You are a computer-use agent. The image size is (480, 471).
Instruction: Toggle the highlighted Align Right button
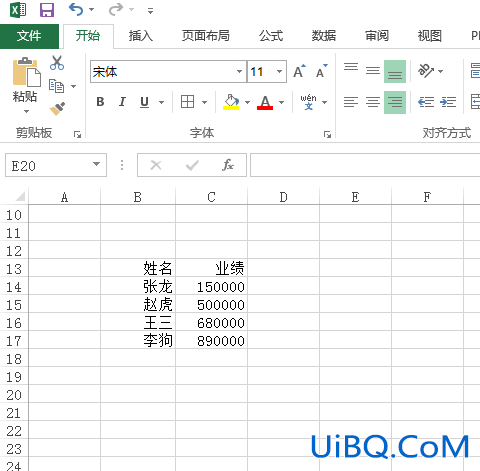tap(395, 102)
